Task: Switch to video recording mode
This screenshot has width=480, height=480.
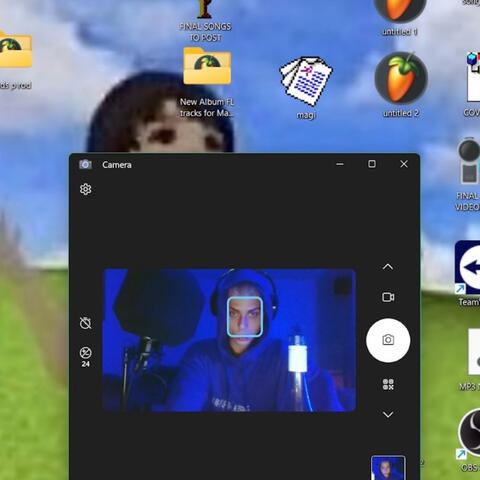Action: 388,297
